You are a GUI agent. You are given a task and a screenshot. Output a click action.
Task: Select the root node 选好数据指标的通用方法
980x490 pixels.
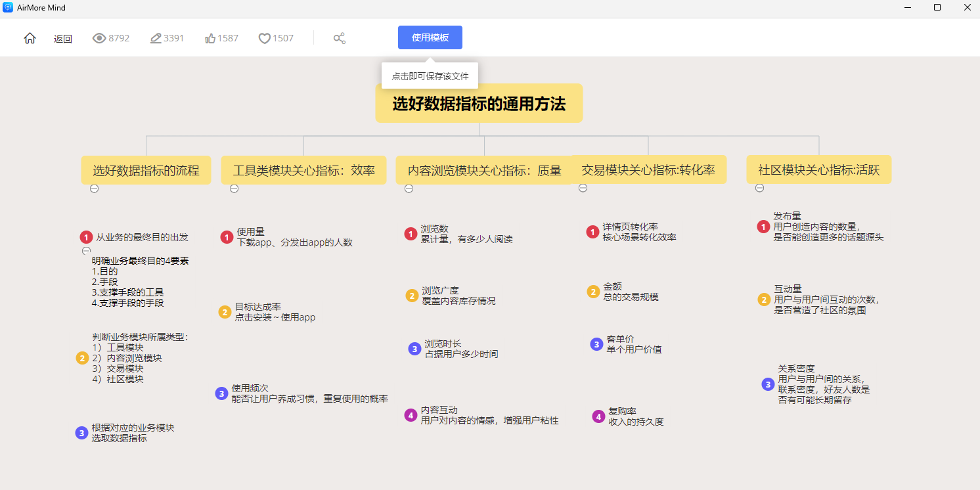479,104
